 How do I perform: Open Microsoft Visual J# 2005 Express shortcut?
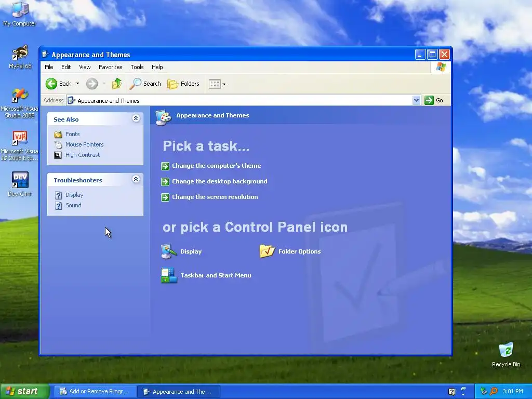[x=19, y=146]
